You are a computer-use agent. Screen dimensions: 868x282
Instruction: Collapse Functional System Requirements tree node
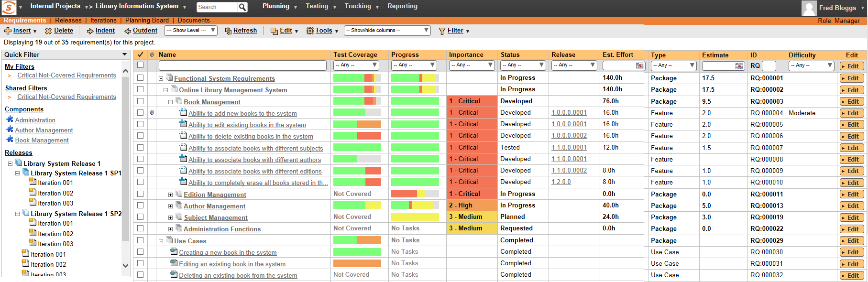pos(161,79)
